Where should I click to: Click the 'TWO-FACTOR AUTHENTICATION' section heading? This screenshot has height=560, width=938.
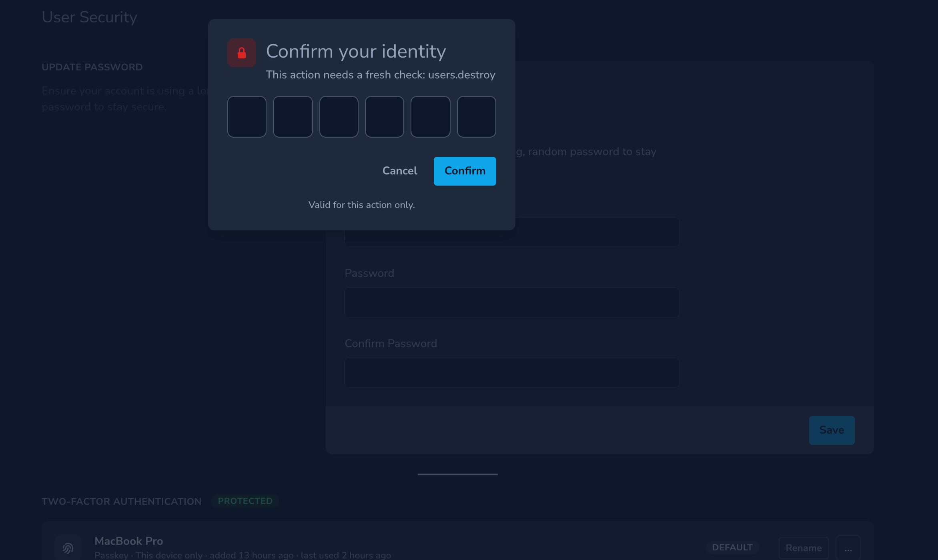click(122, 502)
